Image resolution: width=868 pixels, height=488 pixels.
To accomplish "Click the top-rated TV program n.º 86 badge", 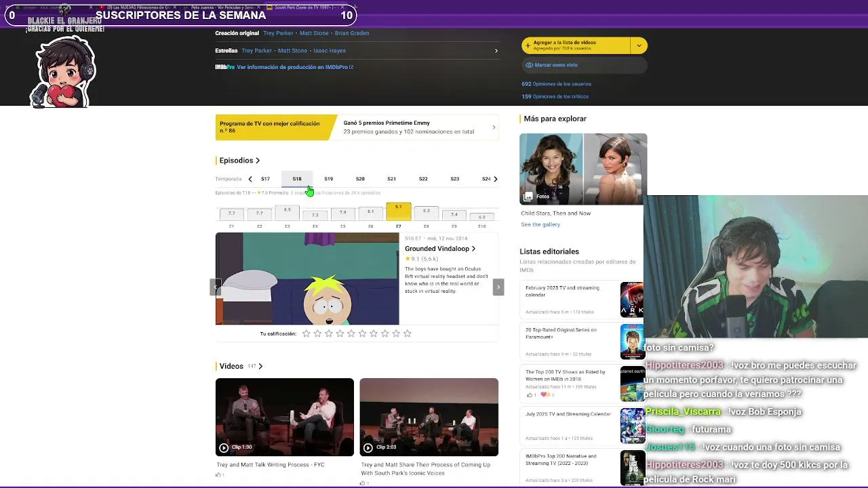I will coord(275,127).
